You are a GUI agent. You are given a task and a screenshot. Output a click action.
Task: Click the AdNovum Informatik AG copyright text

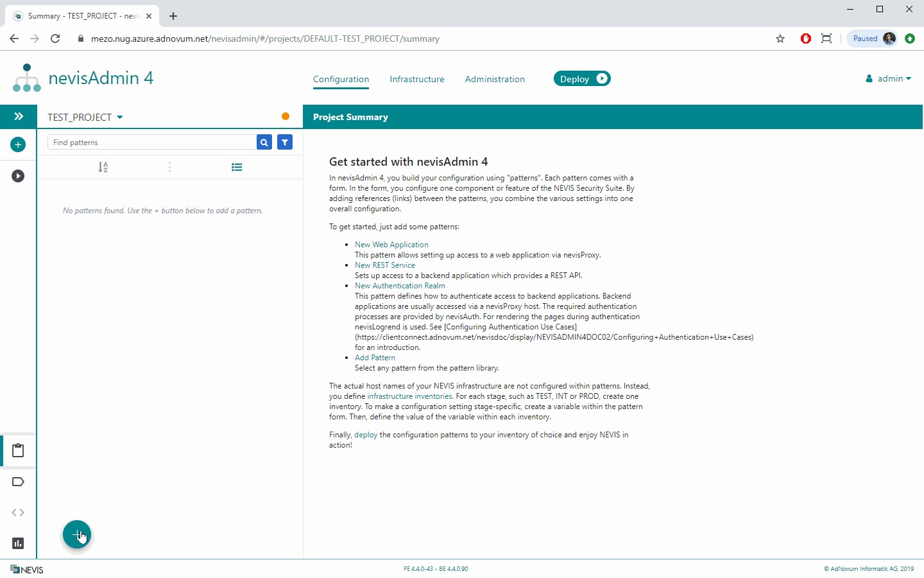click(x=869, y=569)
